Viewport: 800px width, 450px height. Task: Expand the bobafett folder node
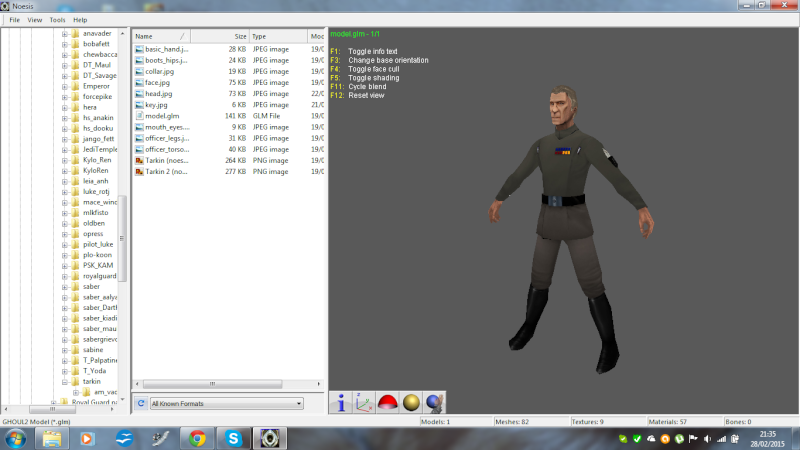click(x=65, y=44)
